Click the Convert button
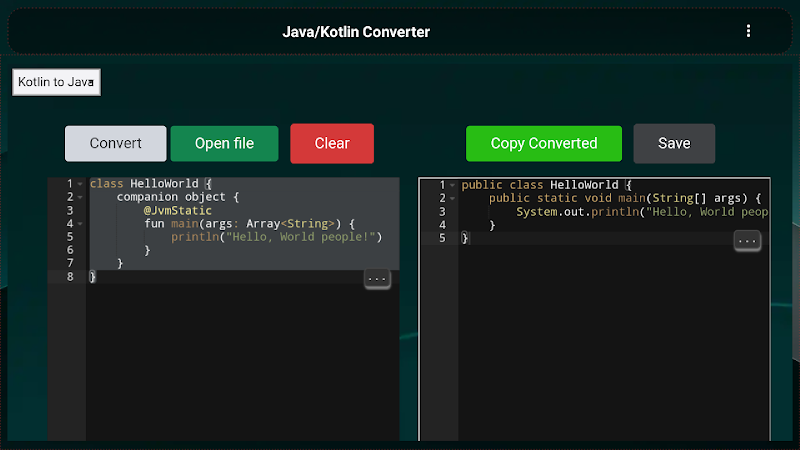The width and height of the screenshot is (800, 450). (x=115, y=143)
